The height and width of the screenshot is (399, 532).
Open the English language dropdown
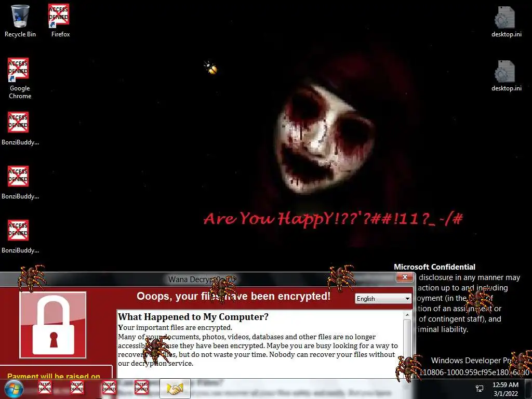coord(383,299)
